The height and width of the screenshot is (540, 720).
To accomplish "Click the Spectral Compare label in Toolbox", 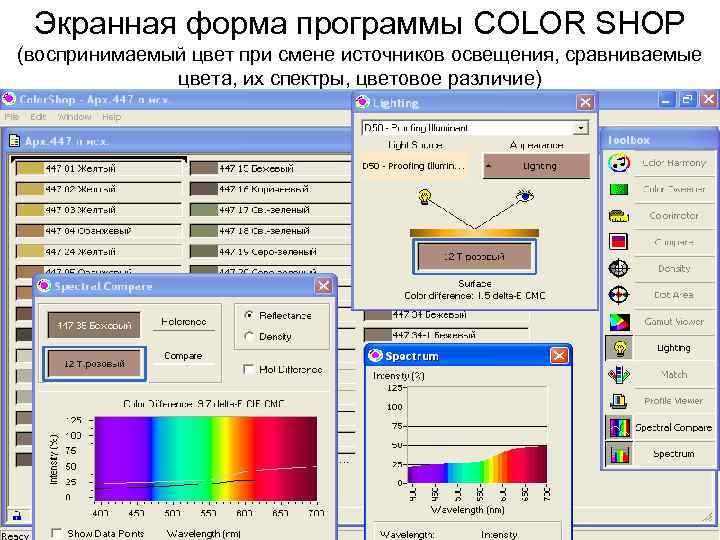I will pos(674,428).
